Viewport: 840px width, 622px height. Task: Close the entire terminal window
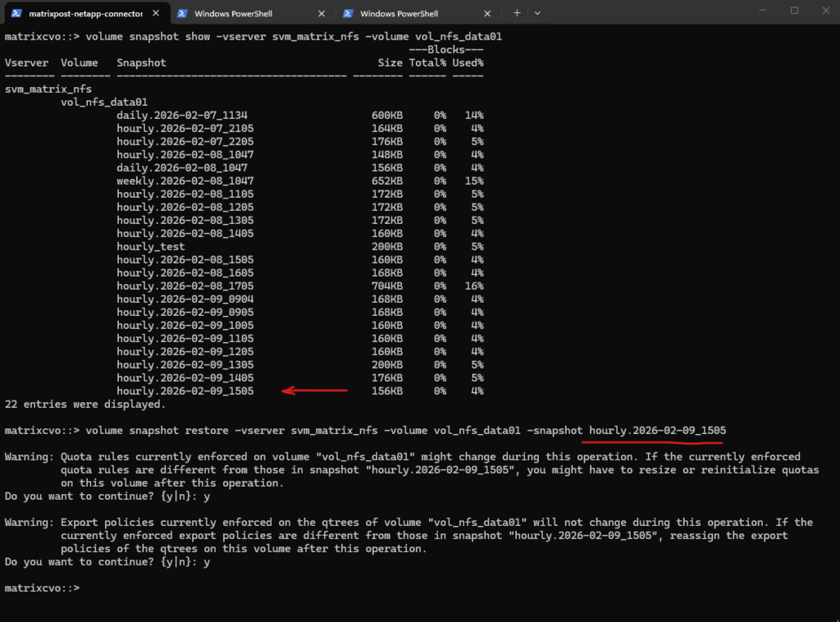824,11
